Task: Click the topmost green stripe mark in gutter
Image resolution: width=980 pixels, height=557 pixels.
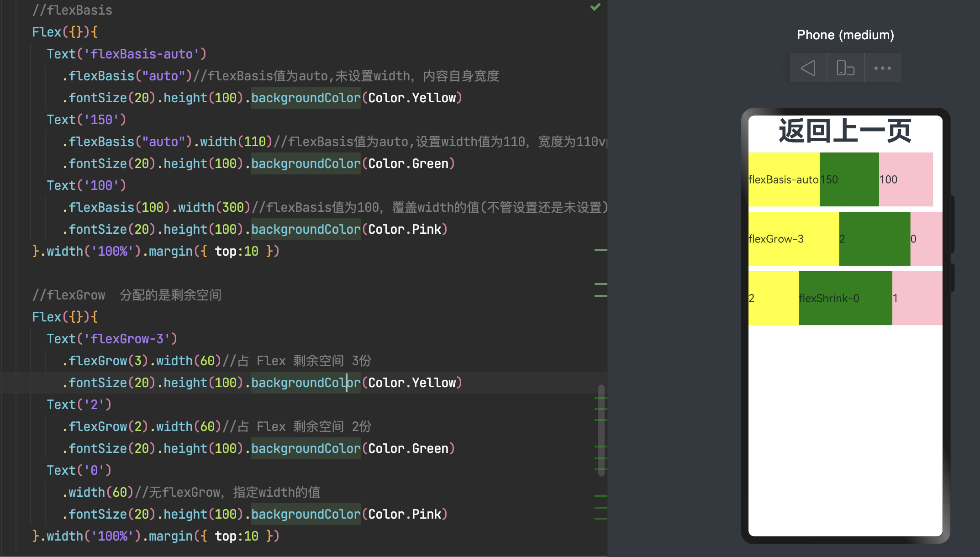Action: point(601,250)
